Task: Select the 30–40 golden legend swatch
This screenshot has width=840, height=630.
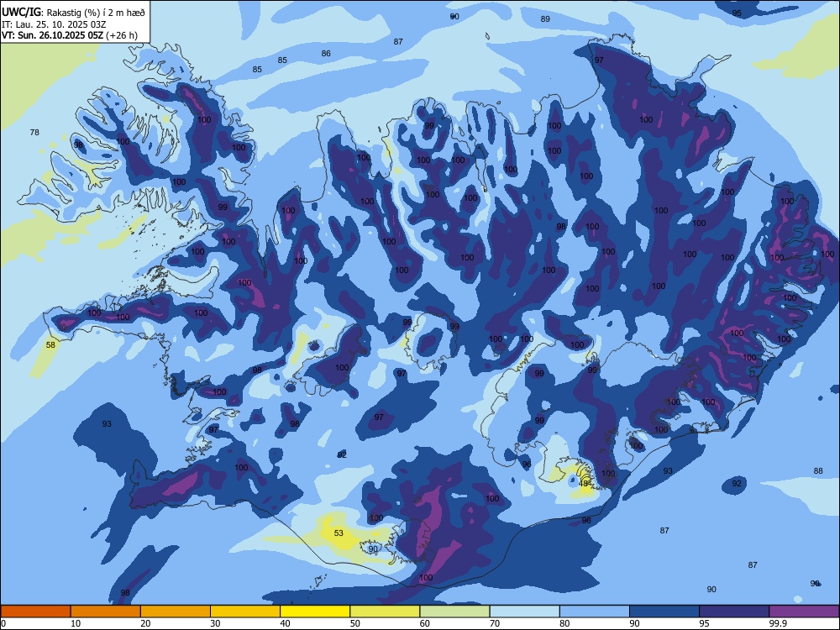Action: click(245, 612)
